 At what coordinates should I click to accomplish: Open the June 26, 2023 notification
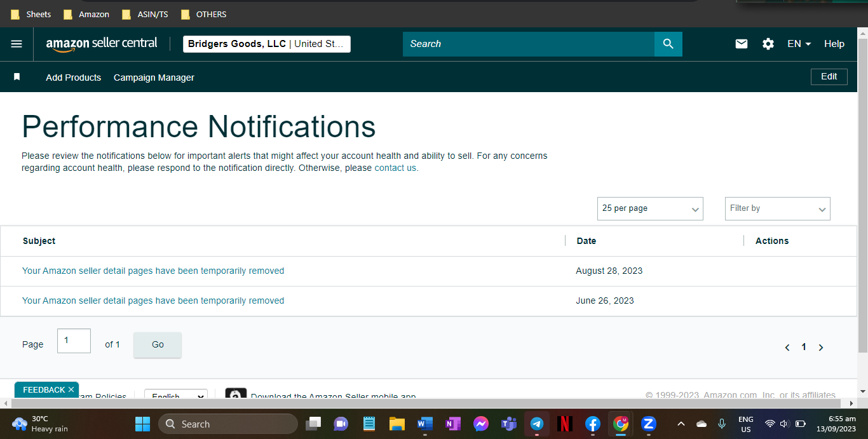[x=153, y=301]
